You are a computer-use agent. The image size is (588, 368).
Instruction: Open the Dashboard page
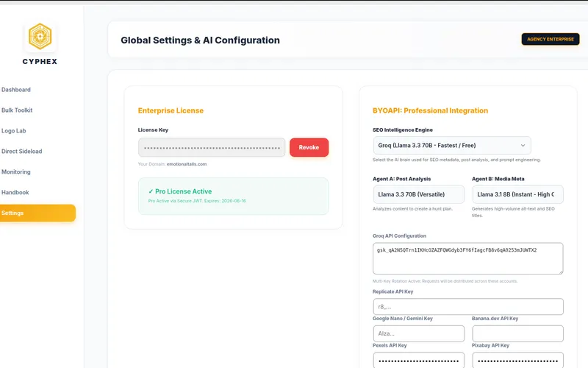pos(16,90)
